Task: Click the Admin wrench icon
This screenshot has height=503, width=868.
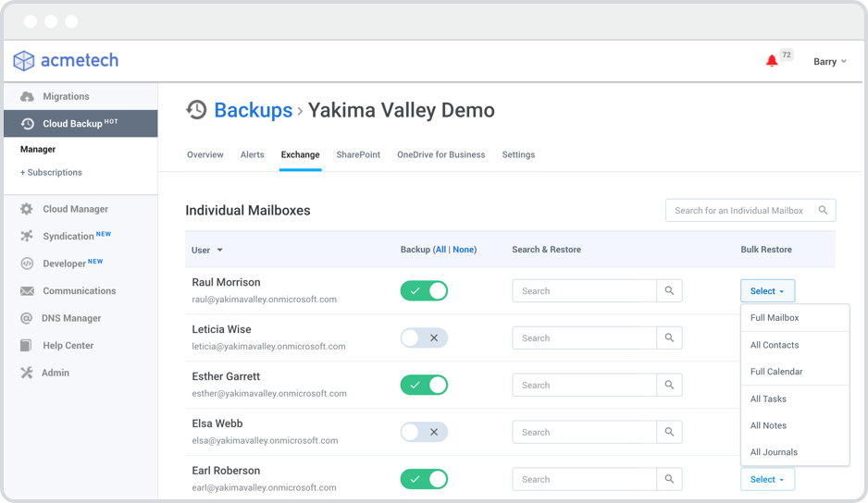Action: coord(27,373)
